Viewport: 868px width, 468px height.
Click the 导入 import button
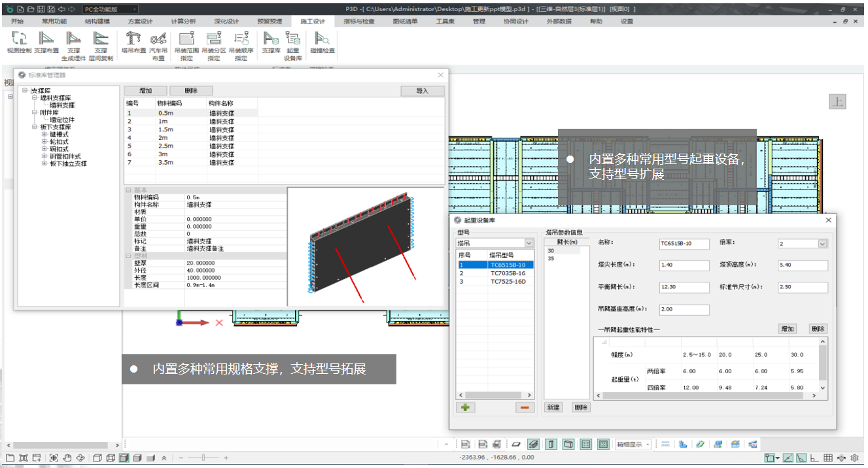pos(422,91)
